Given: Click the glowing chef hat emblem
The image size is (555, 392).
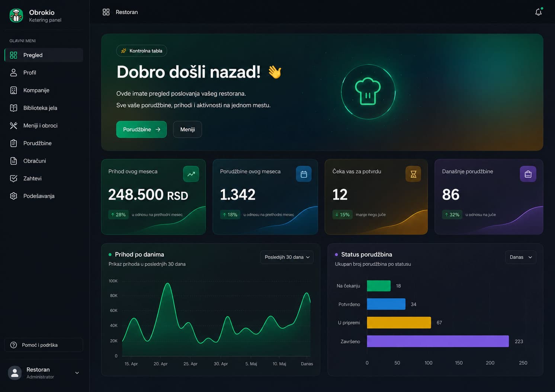Looking at the screenshot, I should pyautogui.click(x=368, y=92).
